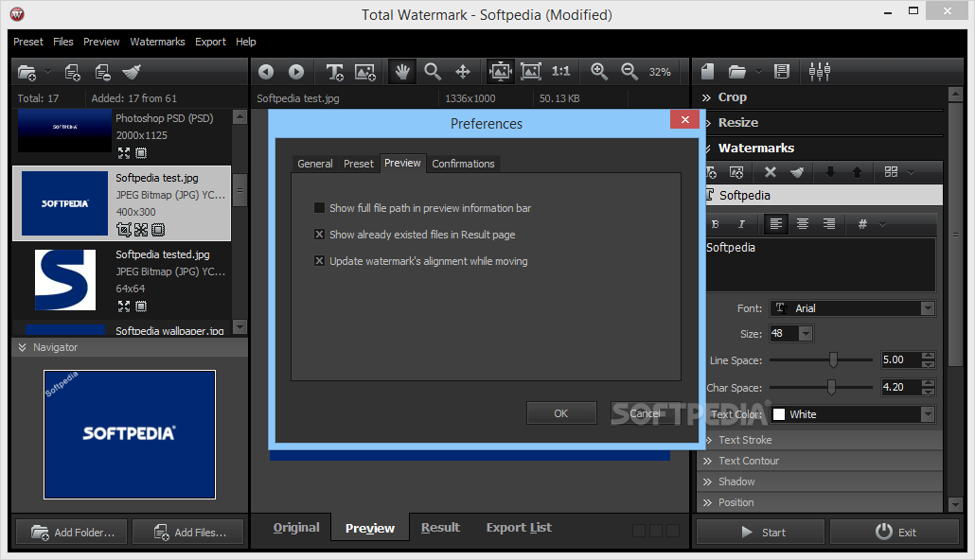Click Cancel in Preferences dialog

pos(646,413)
